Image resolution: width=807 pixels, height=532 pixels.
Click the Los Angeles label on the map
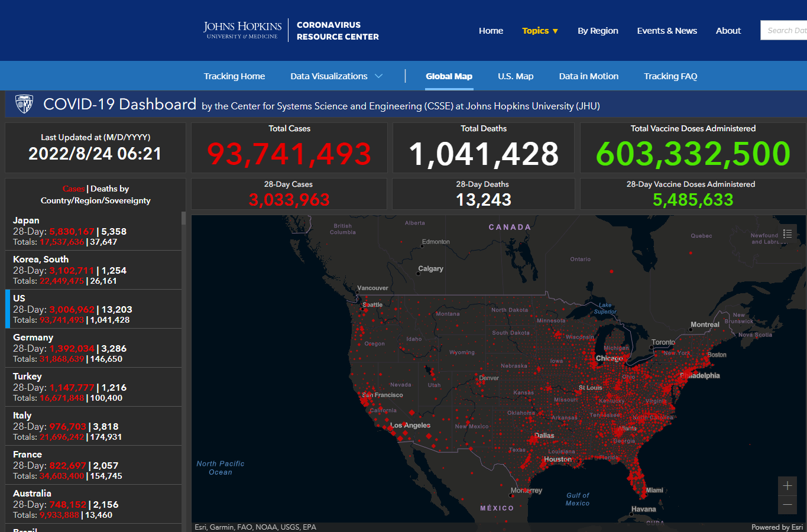point(410,426)
